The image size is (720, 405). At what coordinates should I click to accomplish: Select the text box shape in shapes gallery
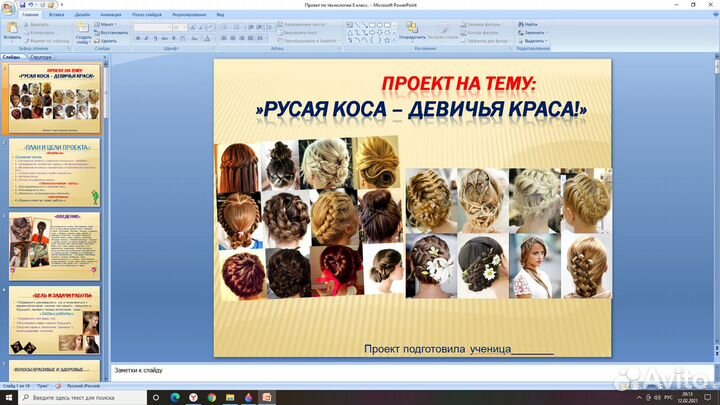[x=349, y=25]
